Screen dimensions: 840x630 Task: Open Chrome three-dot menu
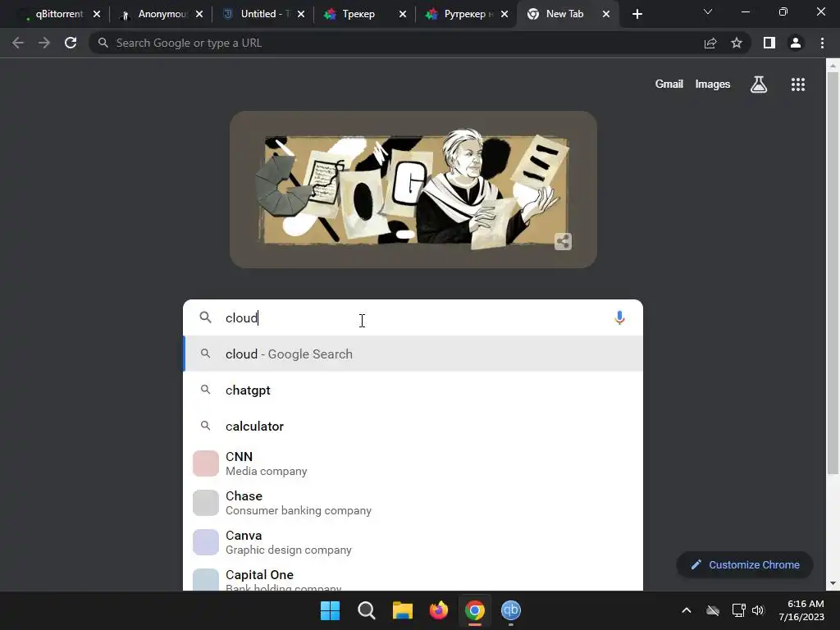(x=822, y=43)
